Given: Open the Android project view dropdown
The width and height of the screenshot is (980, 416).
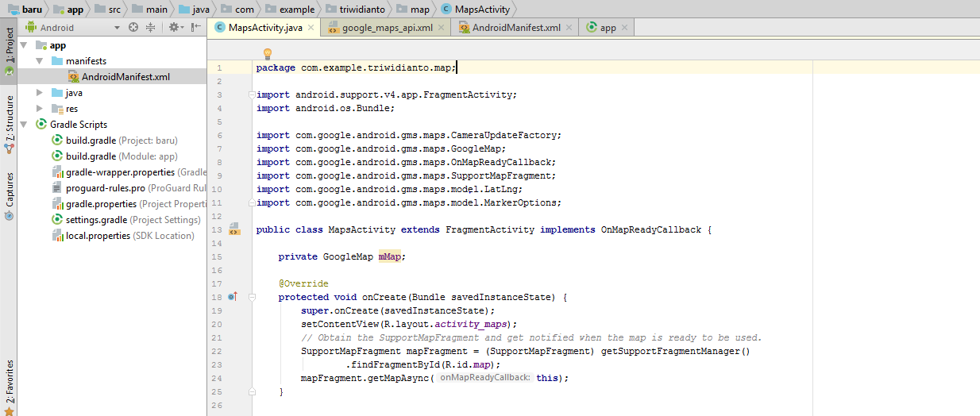Looking at the screenshot, I should click(118, 28).
